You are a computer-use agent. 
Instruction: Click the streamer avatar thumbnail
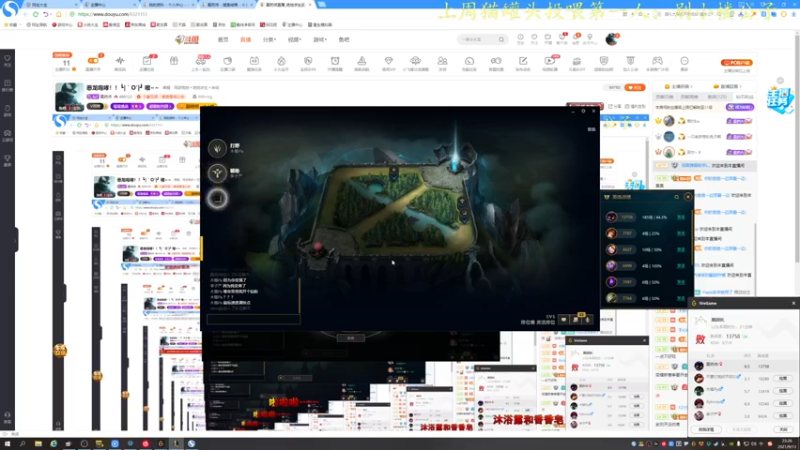tap(69, 96)
